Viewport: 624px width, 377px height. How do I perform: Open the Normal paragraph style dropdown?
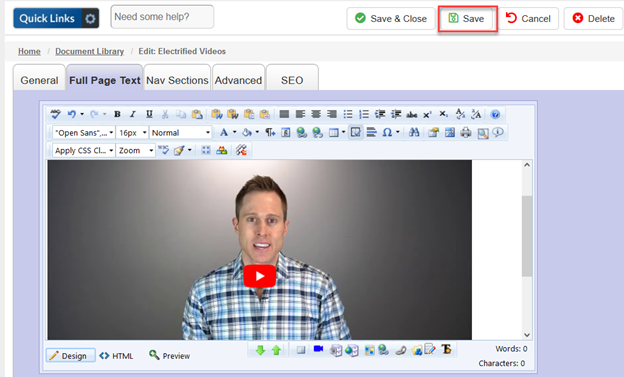pos(180,133)
